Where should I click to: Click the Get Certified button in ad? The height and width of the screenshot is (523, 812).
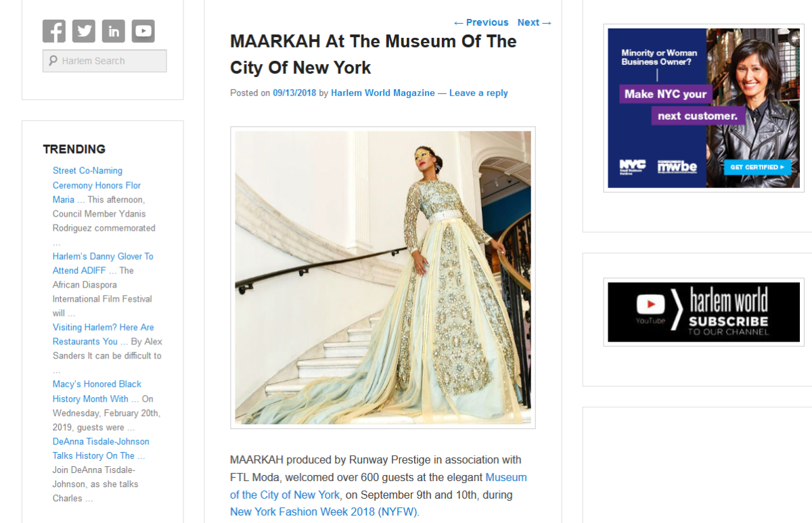point(758,166)
